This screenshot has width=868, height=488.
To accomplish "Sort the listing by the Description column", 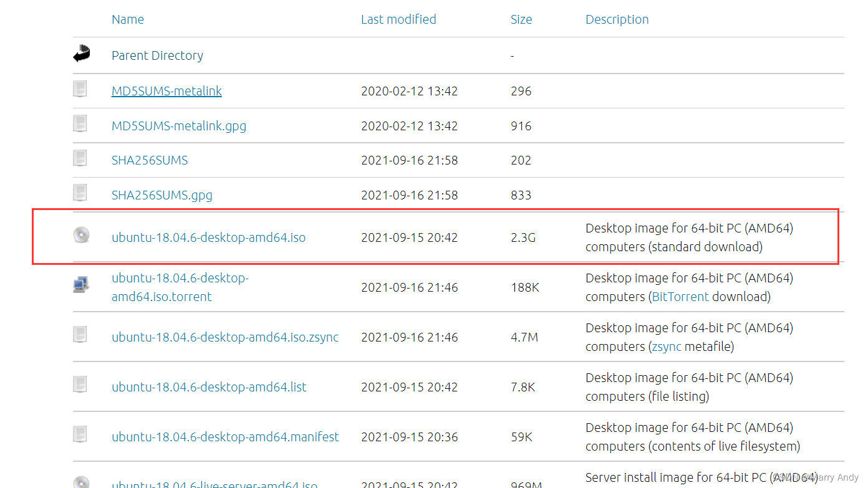I will (x=617, y=19).
